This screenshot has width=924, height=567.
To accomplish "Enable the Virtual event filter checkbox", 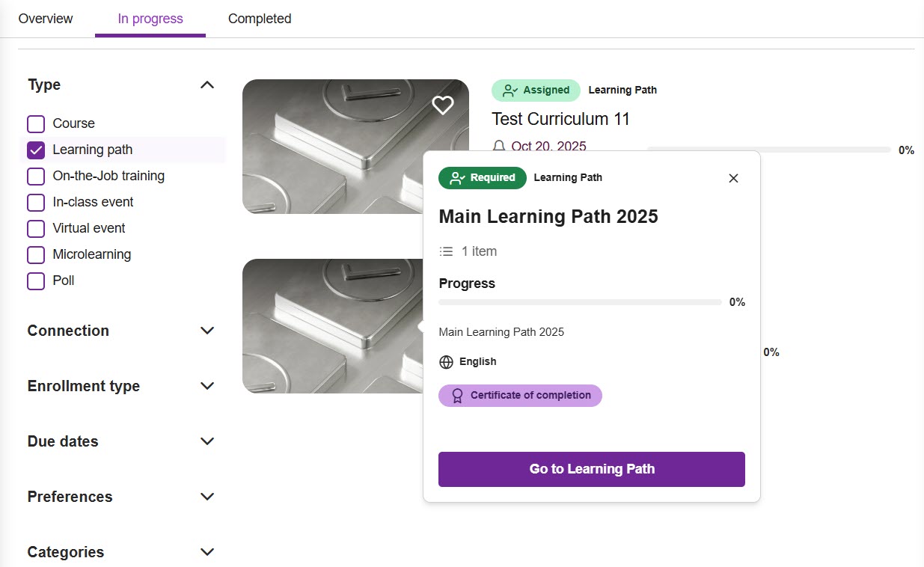I will [36, 228].
